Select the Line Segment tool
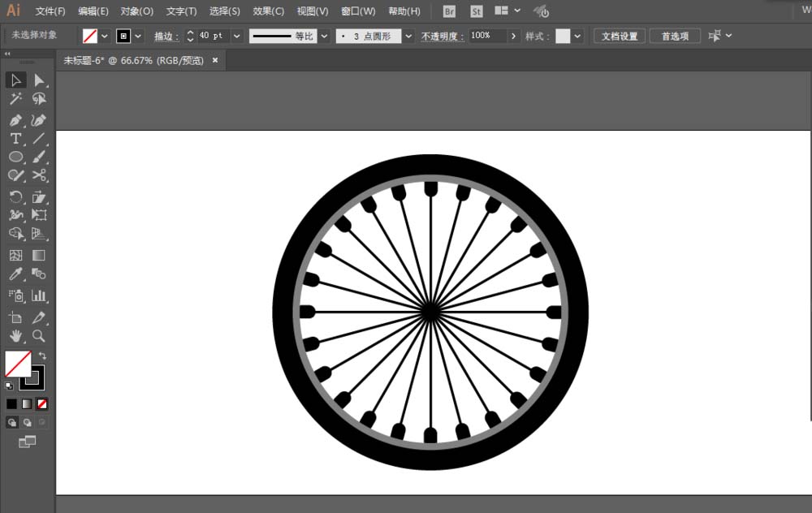This screenshot has width=812, height=513. [x=39, y=139]
